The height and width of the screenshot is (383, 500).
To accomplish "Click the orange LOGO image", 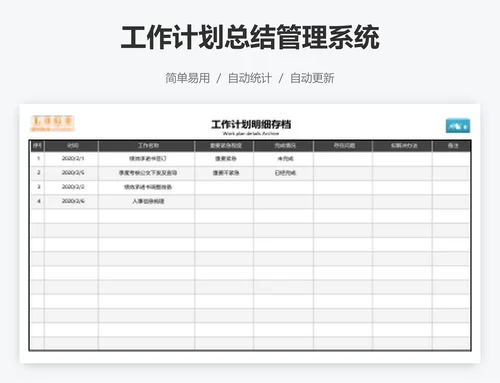I will click(53, 124).
